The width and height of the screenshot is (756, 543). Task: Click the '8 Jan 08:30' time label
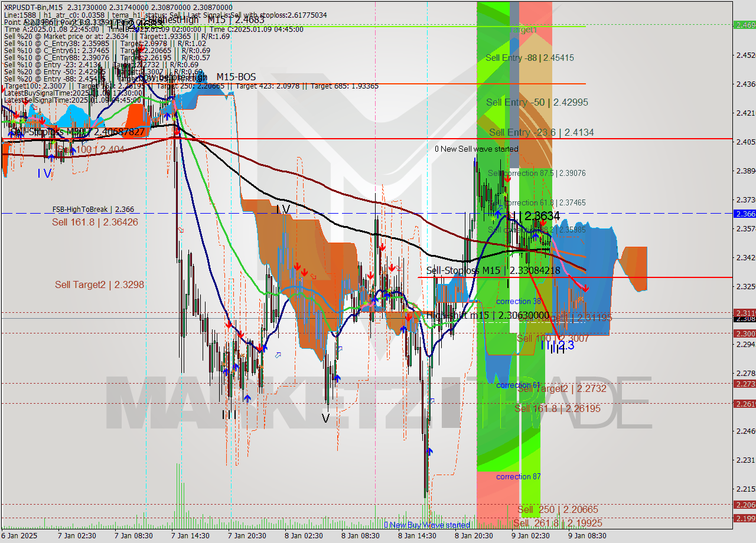[360, 536]
